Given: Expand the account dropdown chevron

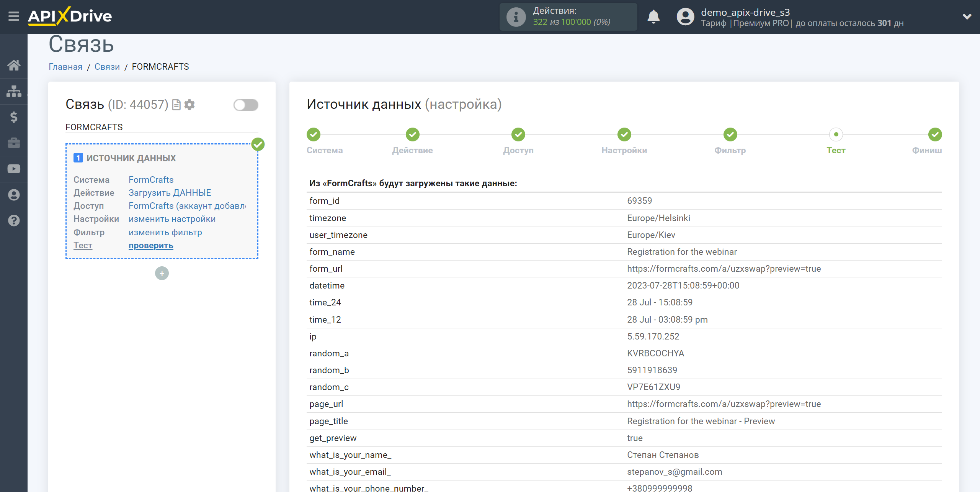Looking at the screenshot, I should coord(967,16).
